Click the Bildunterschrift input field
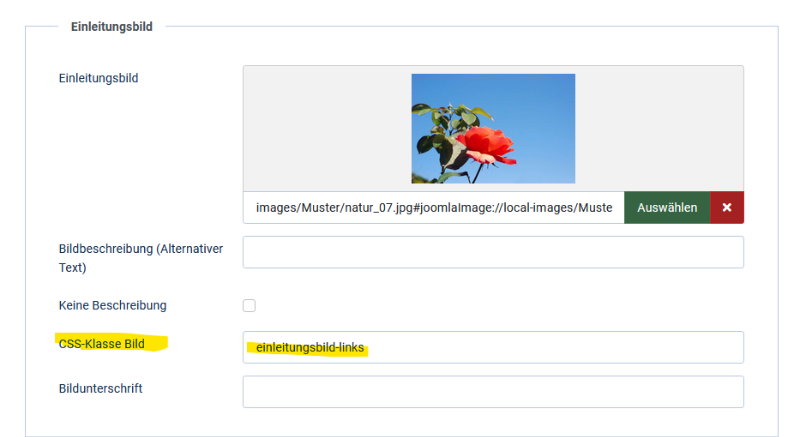Screen dimensions: 800x437 pos(493,392)
